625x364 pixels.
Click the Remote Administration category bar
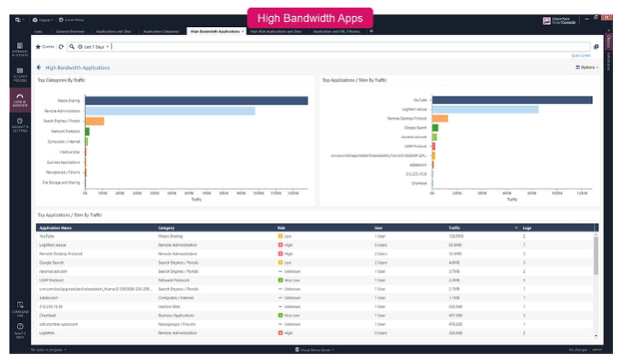click(x=170, y=111)
